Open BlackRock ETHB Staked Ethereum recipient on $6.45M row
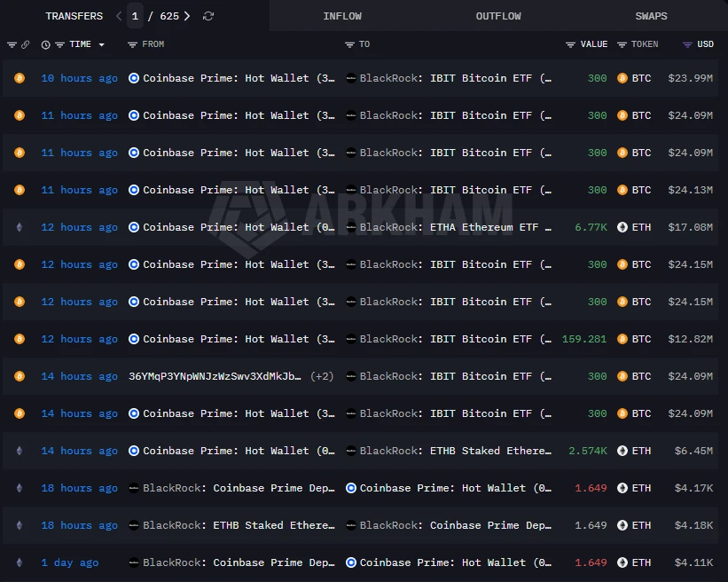728x582 pixels. point(456,451)
